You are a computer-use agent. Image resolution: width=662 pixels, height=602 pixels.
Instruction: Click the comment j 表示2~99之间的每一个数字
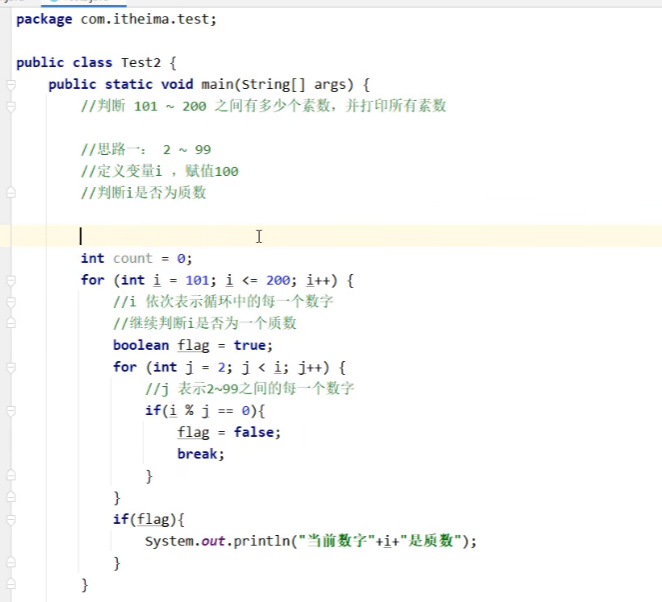(250, 388)
